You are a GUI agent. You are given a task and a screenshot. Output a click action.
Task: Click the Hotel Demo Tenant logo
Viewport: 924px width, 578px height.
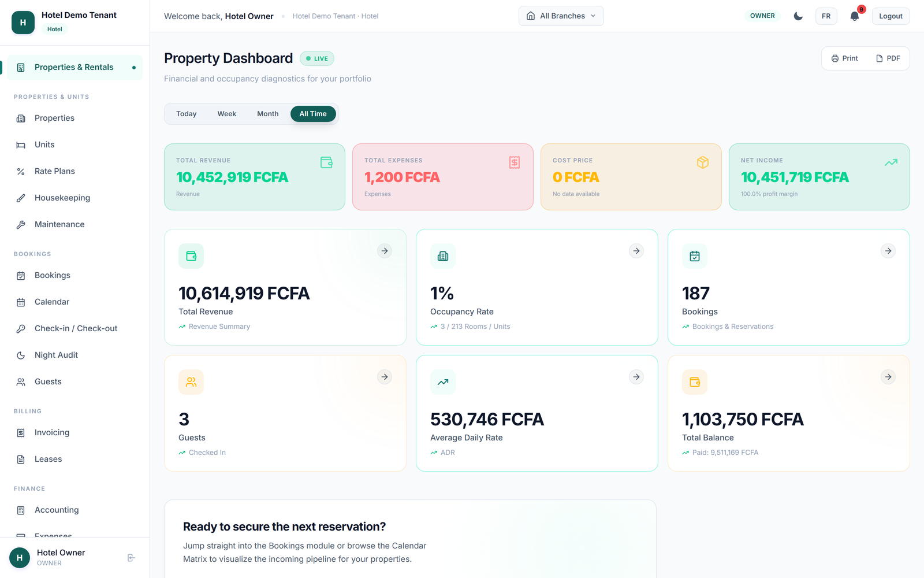coord(23,23)
